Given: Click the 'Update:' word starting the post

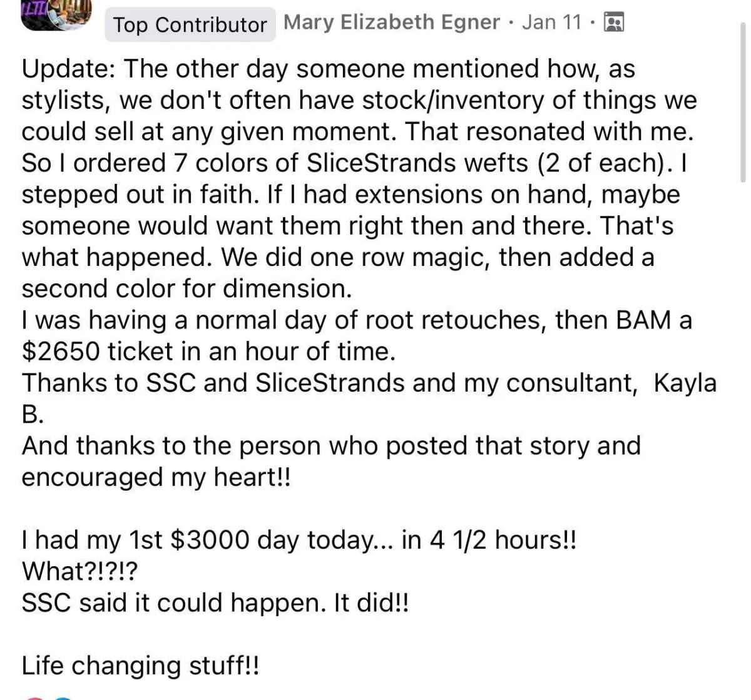Looking at the screenshot, I should pyautogui.click(x=68, y=69).
